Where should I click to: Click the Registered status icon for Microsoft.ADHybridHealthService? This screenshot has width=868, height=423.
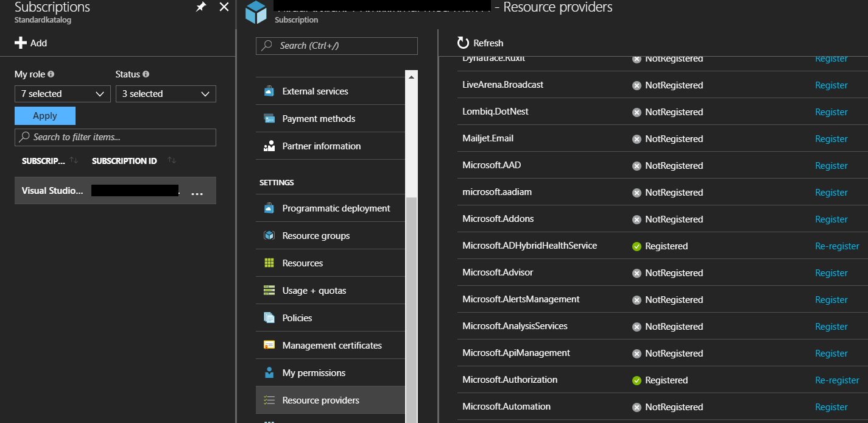[637, 246]
